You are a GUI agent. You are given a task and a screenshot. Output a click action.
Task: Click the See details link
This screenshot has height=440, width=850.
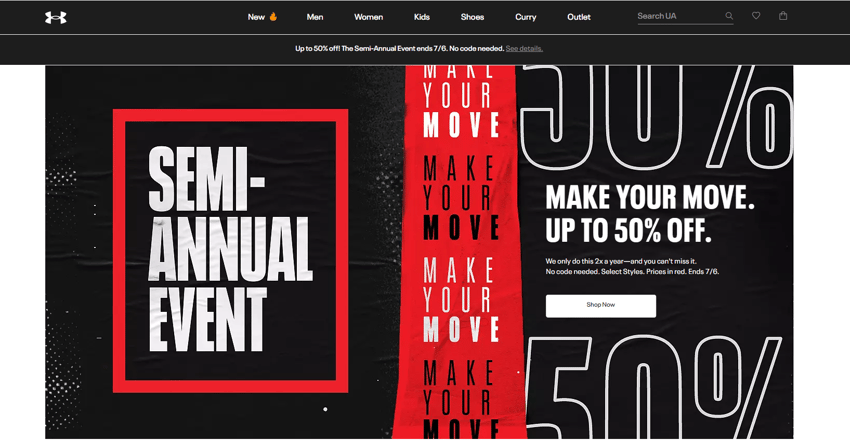524,48
